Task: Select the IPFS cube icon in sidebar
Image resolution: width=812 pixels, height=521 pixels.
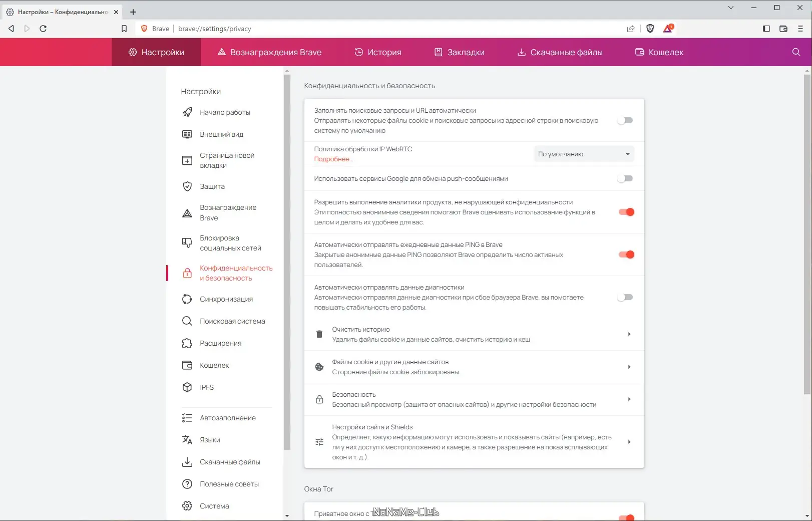Action: (187, 387)
